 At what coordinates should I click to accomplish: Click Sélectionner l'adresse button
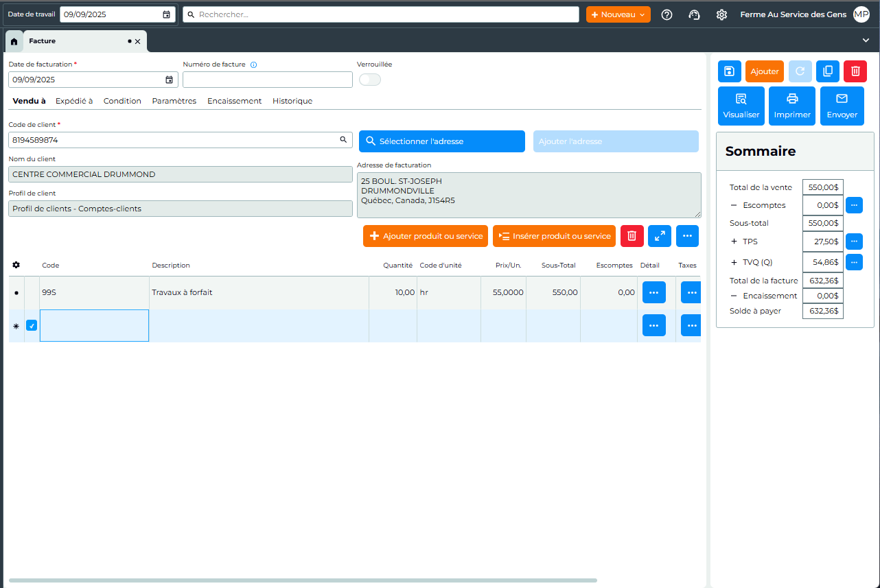pyautogui.click(x=442, y=141)
